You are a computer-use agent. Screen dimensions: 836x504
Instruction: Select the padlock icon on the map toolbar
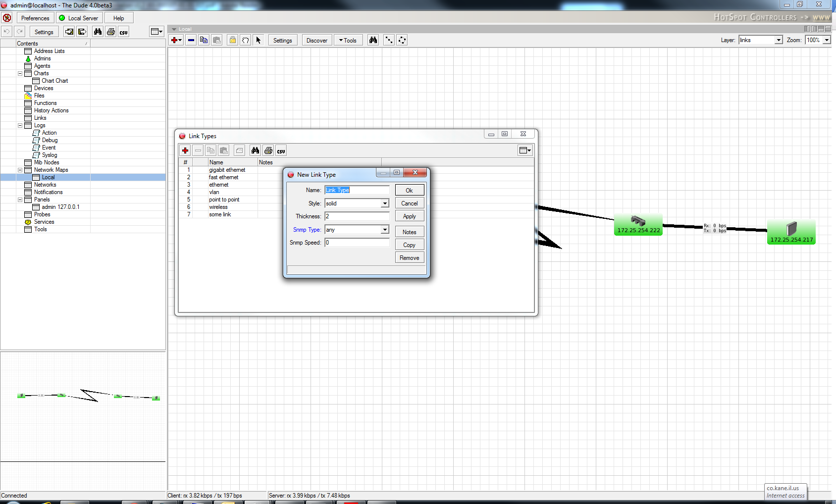pyautogui.click(x=232, y=40)
